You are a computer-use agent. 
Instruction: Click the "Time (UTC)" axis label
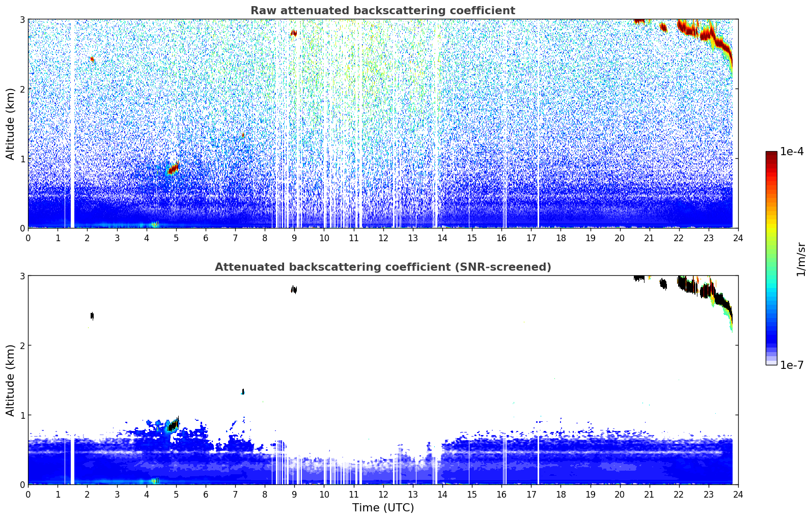point(383,507)
